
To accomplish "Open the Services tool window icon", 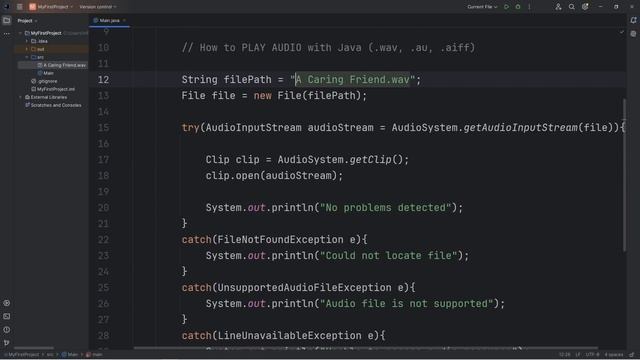I will 7,303.
